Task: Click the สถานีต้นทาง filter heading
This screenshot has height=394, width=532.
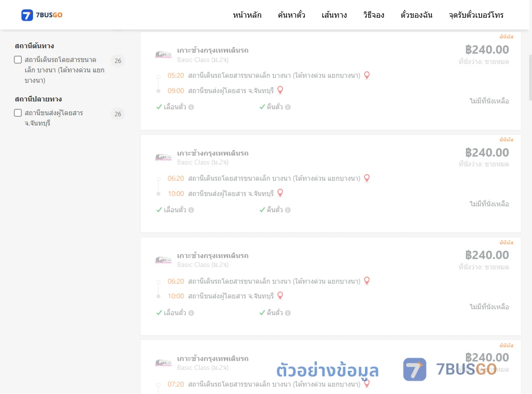Action: click(x=34, y=46)
